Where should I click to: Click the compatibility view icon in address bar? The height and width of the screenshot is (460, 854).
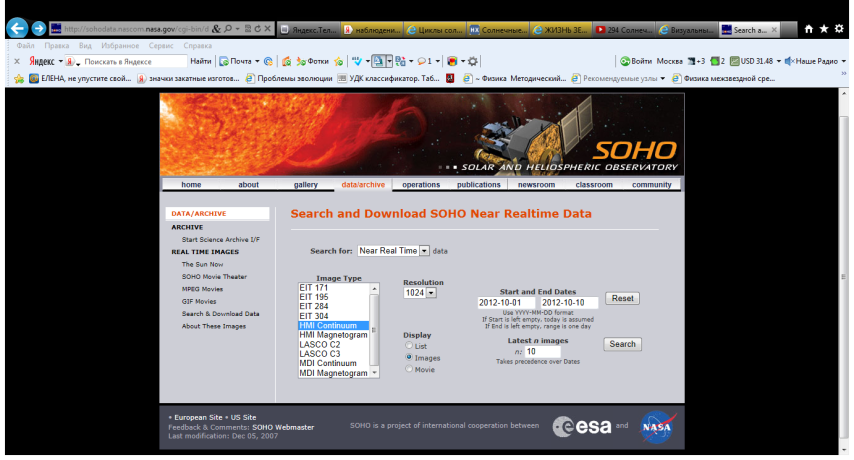click(248, 29)
